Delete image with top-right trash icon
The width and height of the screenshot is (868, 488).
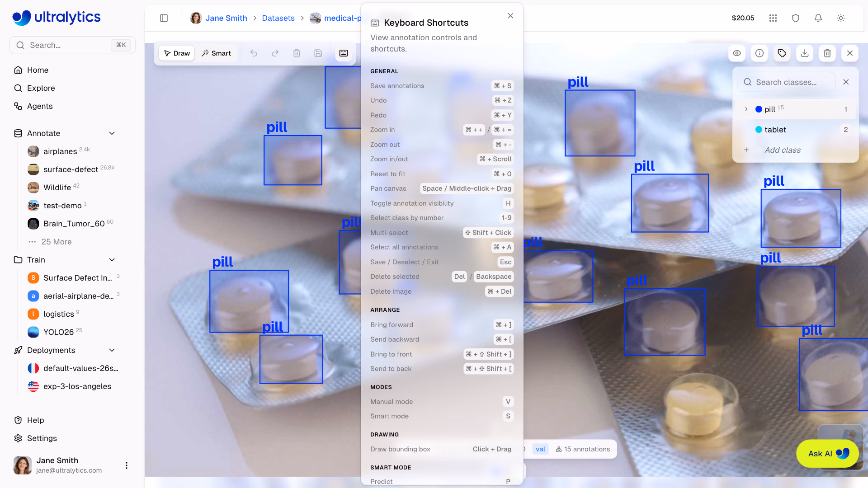[827, 53]
